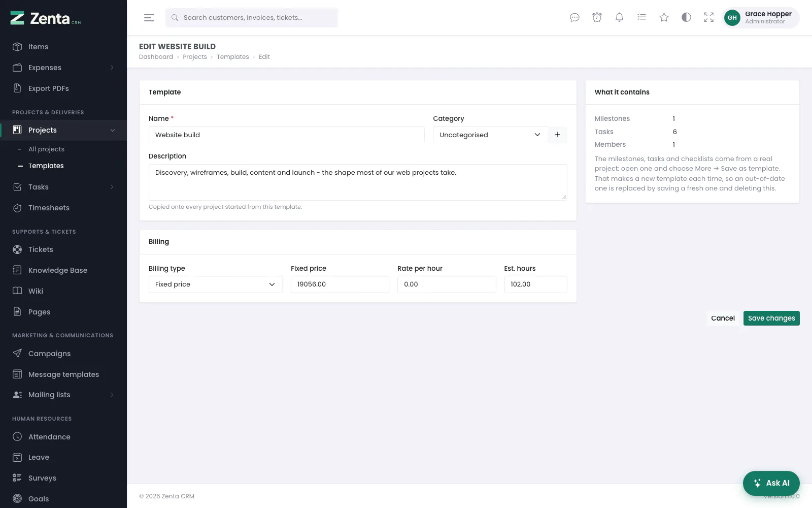Open Campaigns in the sidebar
Image resolution: width=812 pixels, height=508 pixels.
pos(63,354)
